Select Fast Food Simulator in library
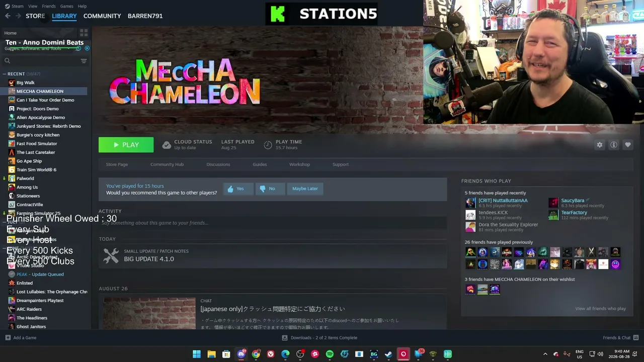The width and height of the screenshot is (644, 362). [37, 143]
